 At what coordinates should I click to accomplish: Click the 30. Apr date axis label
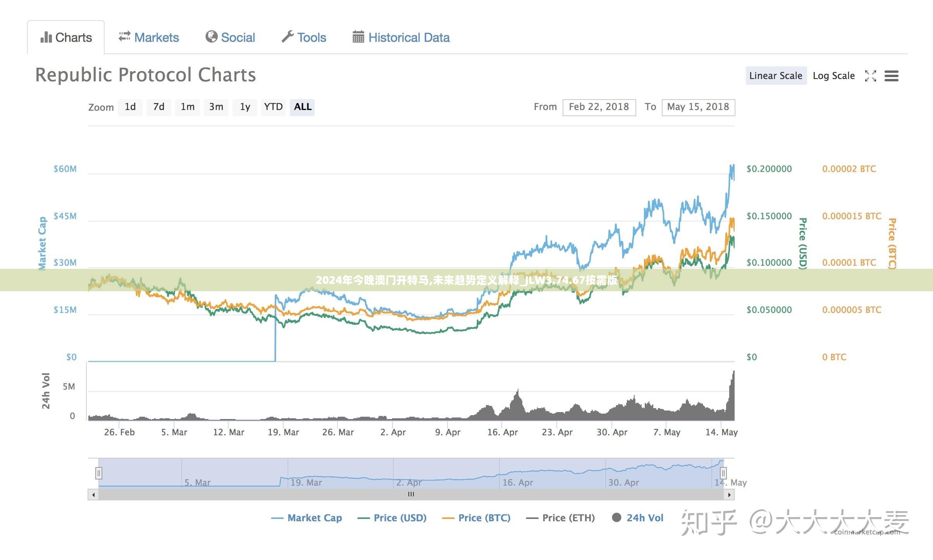(x=612, y=432)
